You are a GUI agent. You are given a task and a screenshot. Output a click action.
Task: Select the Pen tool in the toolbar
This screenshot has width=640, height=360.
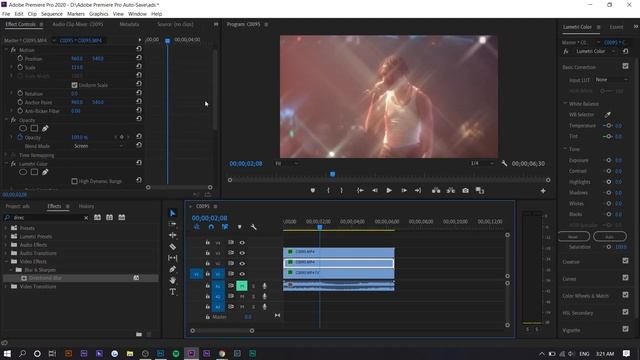point(172,269)
